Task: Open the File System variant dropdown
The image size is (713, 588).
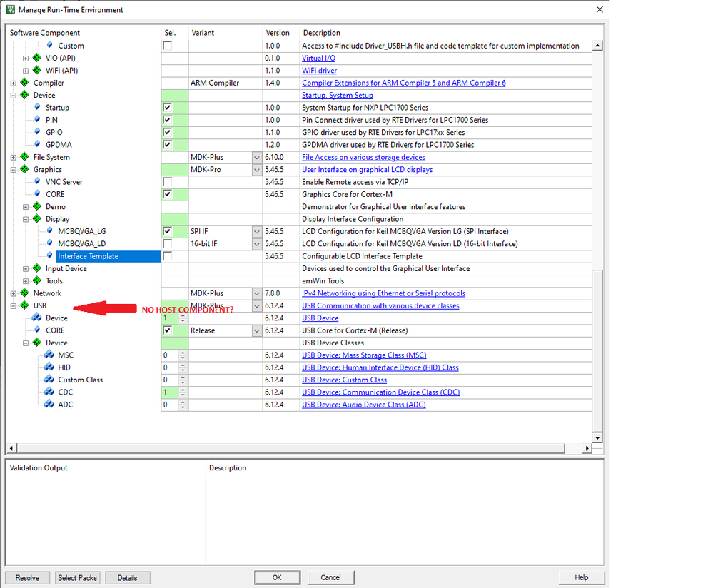Action: click(257, 157)
